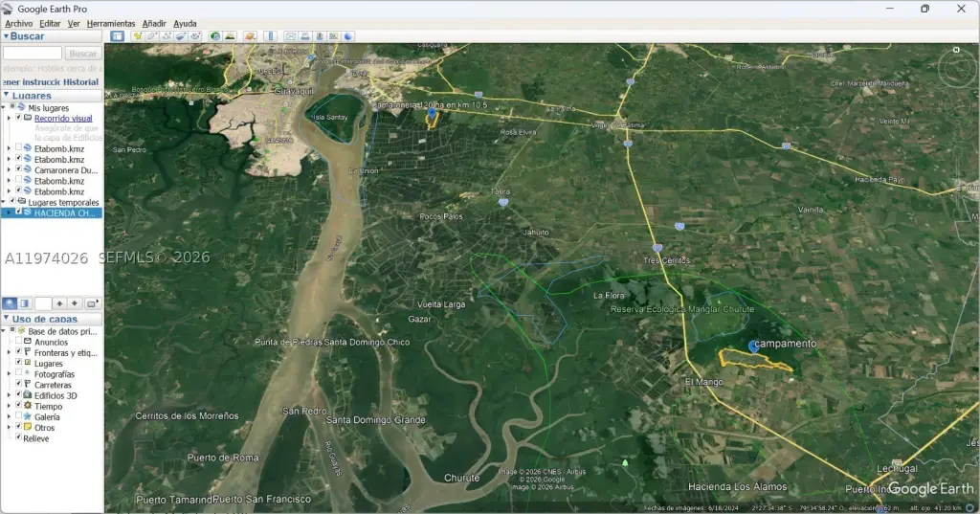
Task: Open the Añadir menu
Action: 154,23
